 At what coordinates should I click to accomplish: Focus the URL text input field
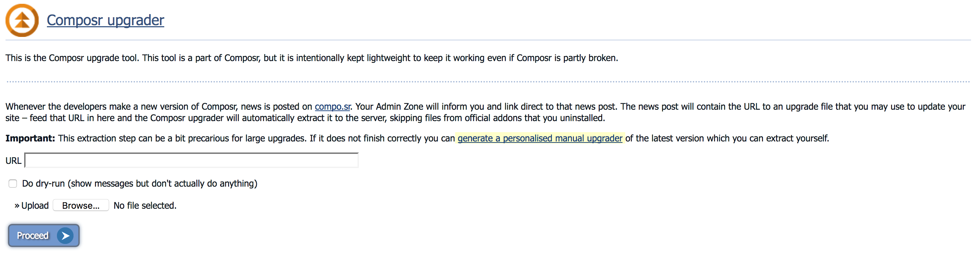click(192, 160)
